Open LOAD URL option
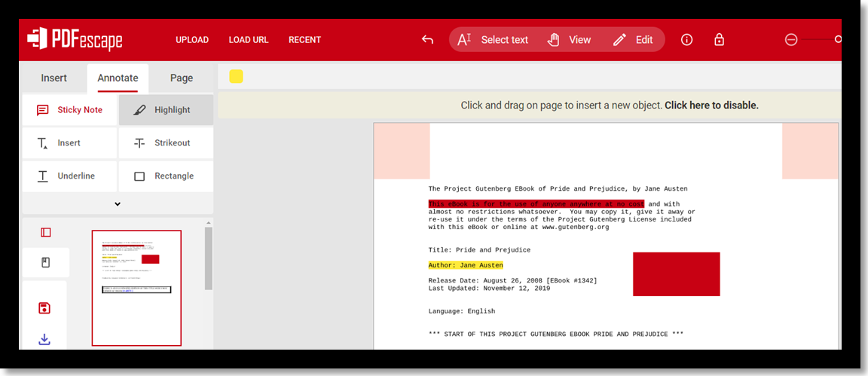Viewport: 868px width, 376px height. [x=249, y=40]
